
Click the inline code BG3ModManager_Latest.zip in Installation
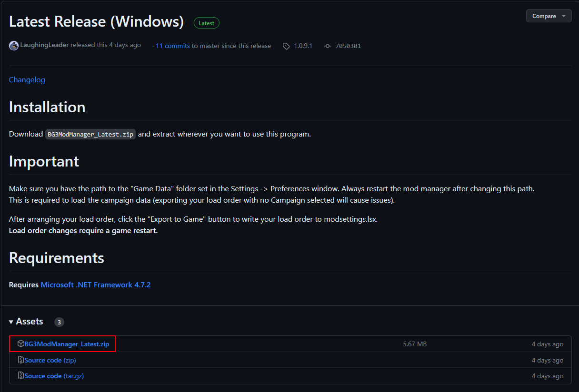(90, 134)
